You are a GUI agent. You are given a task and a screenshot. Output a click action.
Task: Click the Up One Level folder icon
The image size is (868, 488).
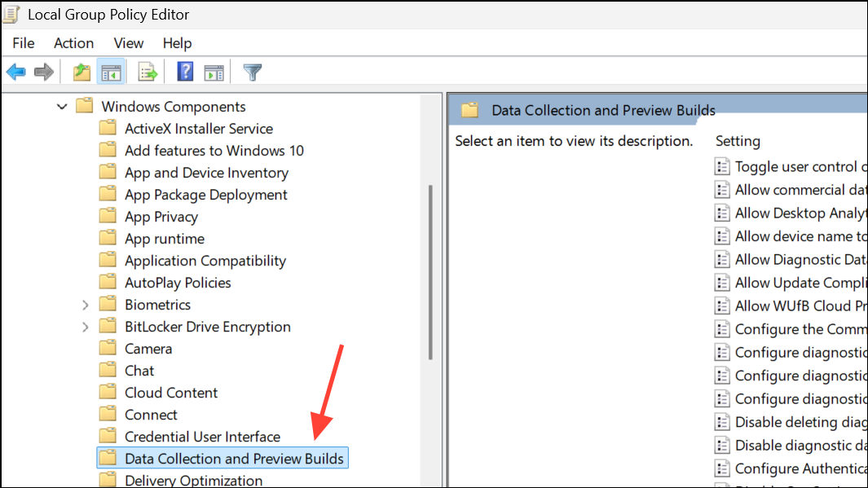click(81, 72)
